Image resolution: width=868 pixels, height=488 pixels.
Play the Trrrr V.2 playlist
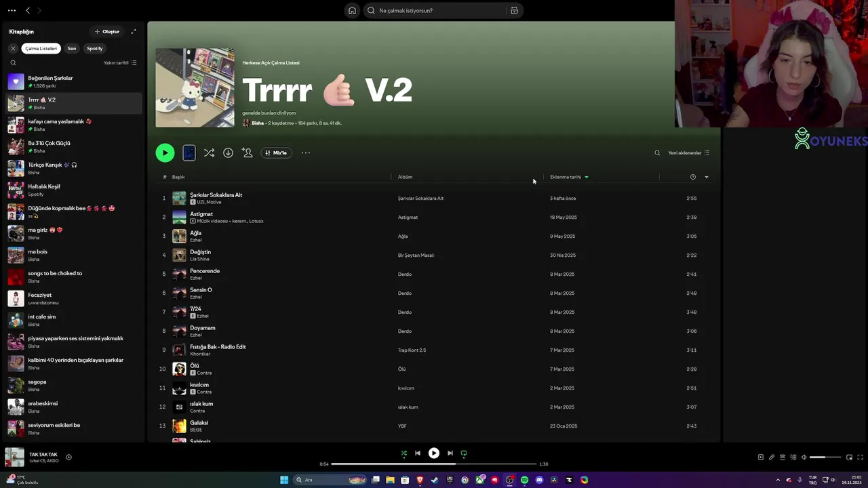[165, 152]
